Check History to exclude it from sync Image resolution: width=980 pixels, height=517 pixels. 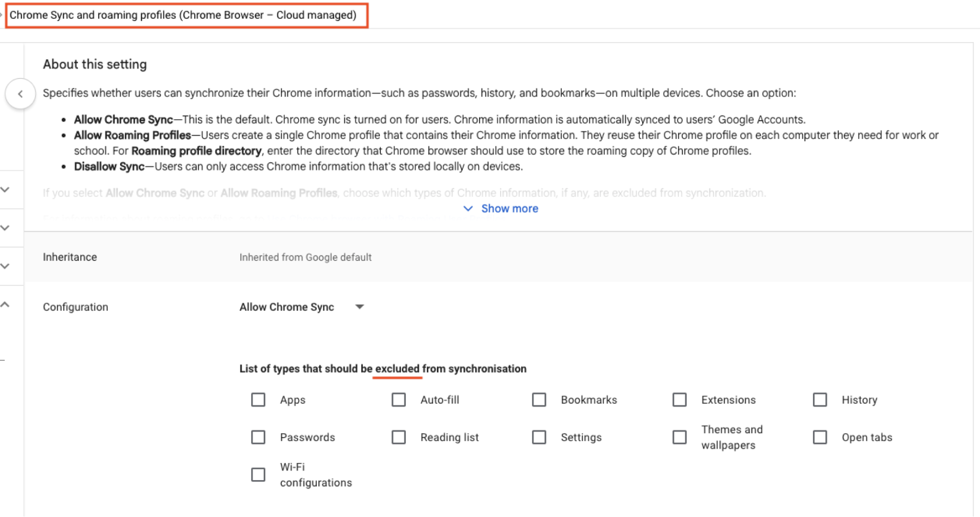pos(820,400)
